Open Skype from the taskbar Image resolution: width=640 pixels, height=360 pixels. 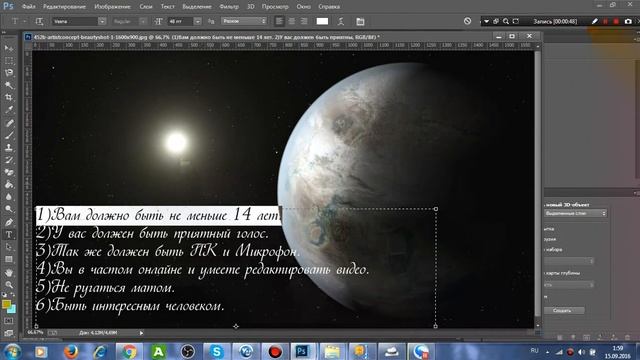tap(216, 351)
